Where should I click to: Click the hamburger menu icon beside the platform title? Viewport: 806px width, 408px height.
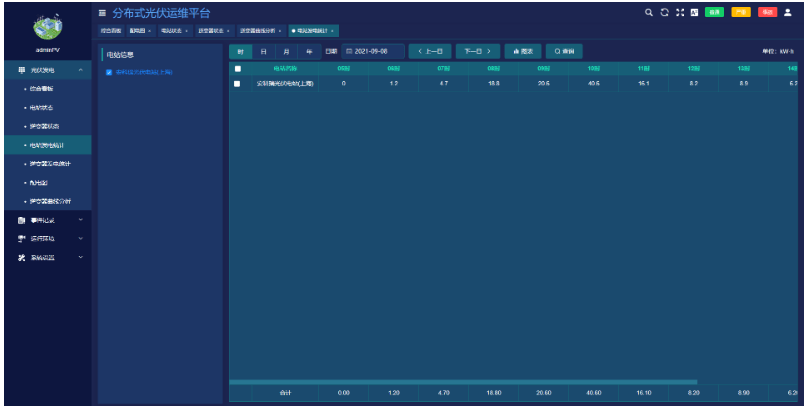[102, 13]
